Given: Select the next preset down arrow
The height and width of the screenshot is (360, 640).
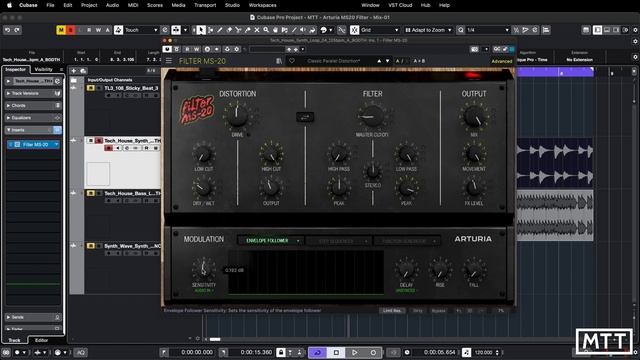Looking at the screenshot, I should [387, 61].
